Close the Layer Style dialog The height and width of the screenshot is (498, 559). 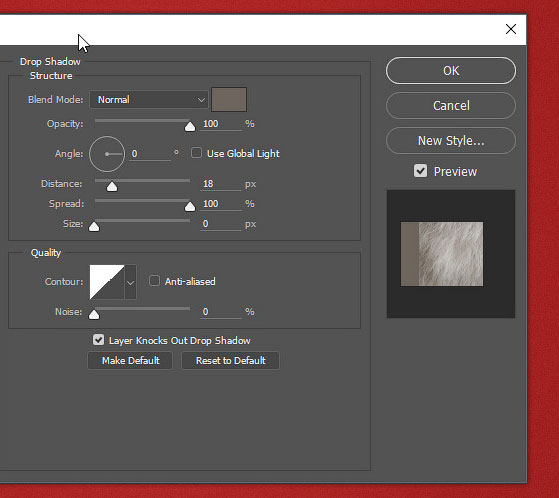511,29
